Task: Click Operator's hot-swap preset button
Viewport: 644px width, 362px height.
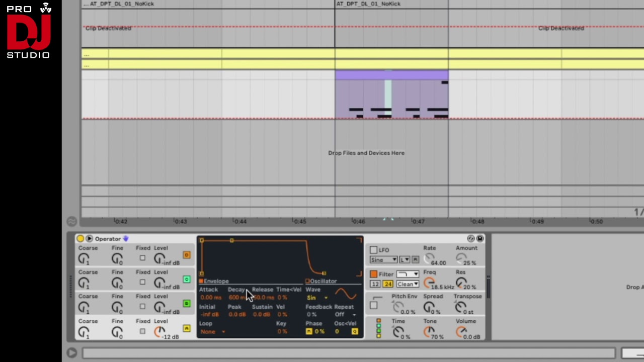Action: pos(471,239)
